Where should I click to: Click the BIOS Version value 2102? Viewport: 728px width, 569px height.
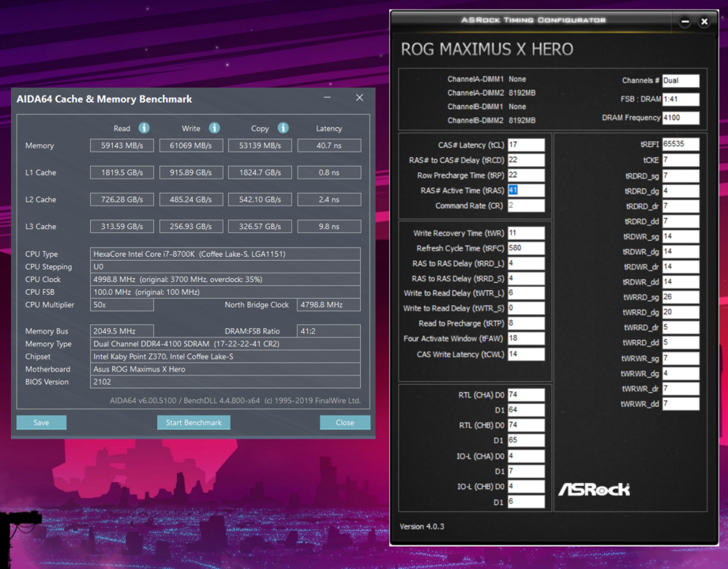[x=225, y=382]
